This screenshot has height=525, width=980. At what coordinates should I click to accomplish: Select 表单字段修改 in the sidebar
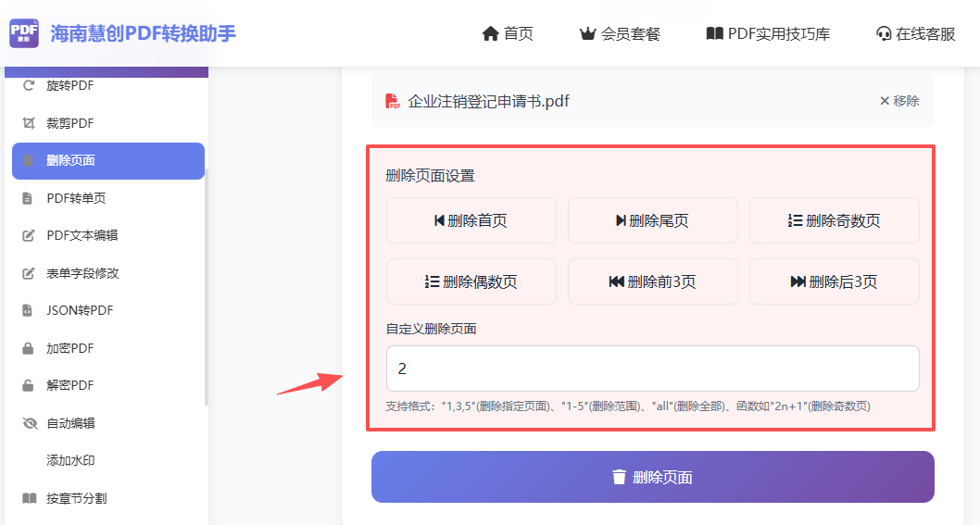coord(108,273)
